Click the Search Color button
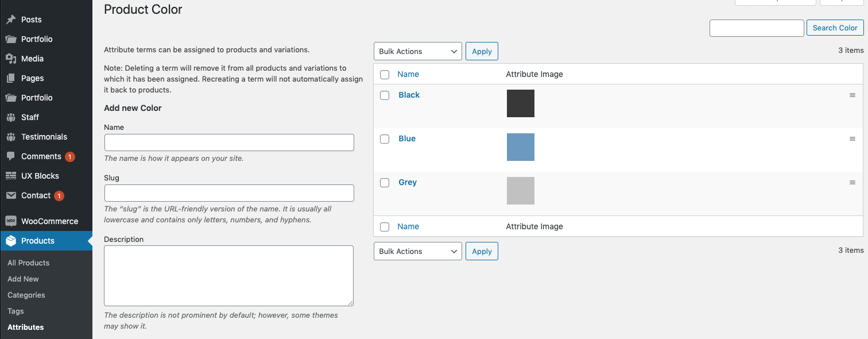This screenshot has width=868, height=339. click(x=835, y=28)
